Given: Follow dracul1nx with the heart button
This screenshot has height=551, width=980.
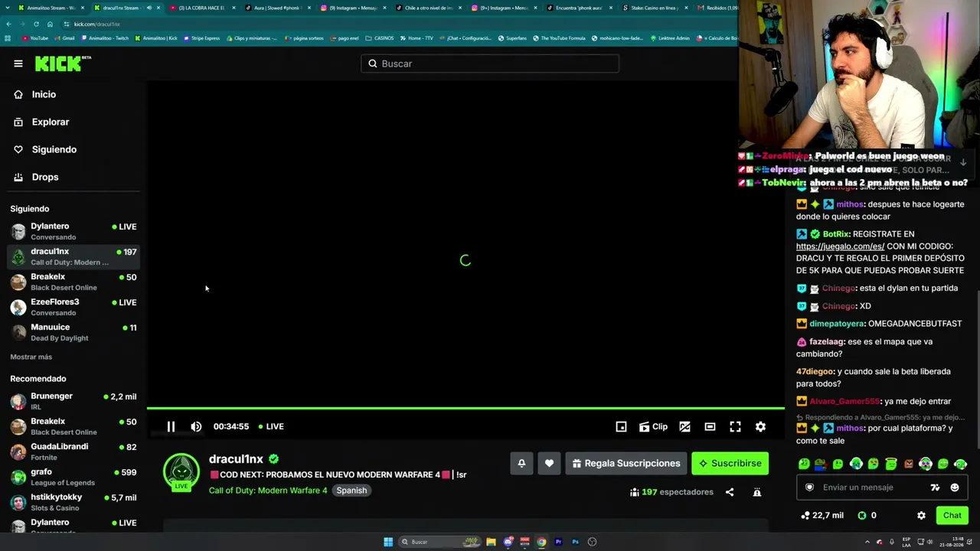Looking at the screenshot, I should coord(549,463).
